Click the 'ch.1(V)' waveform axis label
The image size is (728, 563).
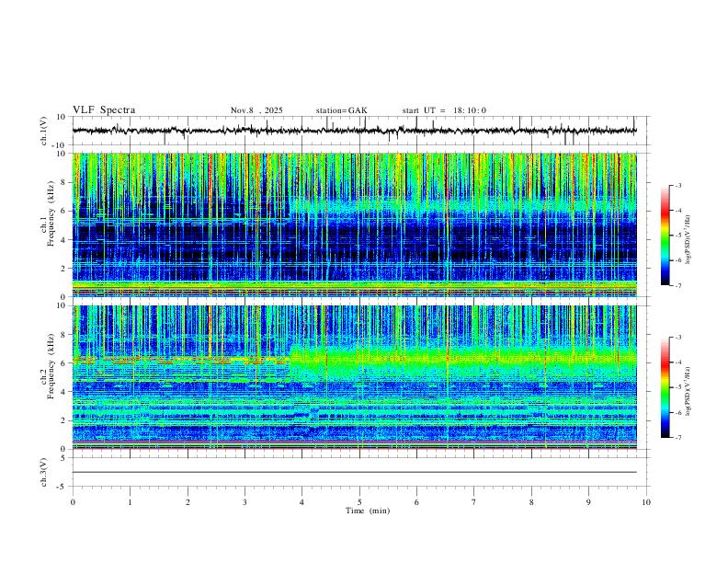coord(44,131)
